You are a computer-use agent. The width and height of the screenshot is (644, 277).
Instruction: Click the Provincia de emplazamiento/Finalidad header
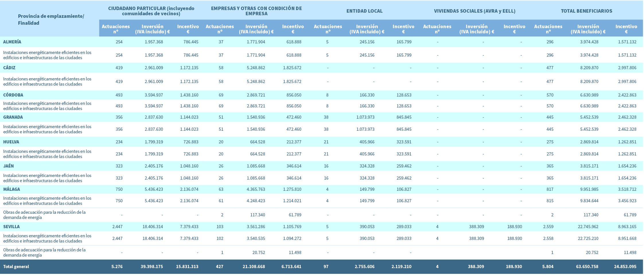point(51,20)
